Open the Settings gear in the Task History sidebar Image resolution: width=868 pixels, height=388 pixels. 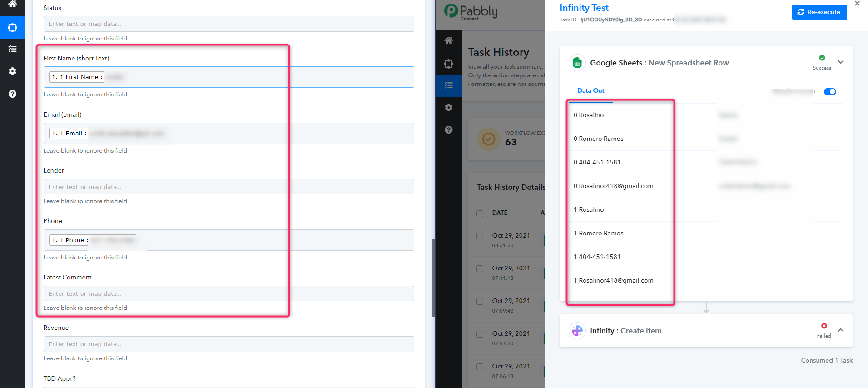click(x=449, y=108)
